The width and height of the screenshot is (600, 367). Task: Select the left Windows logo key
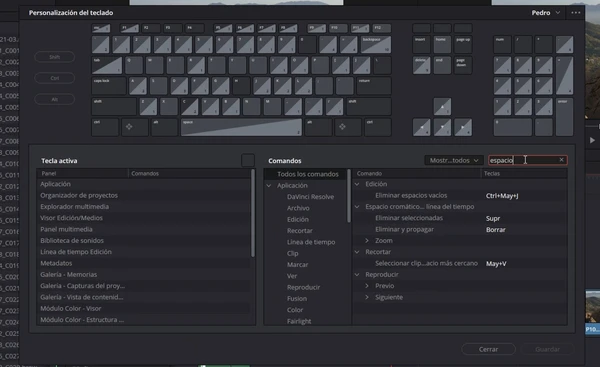(x=135, y=127)
